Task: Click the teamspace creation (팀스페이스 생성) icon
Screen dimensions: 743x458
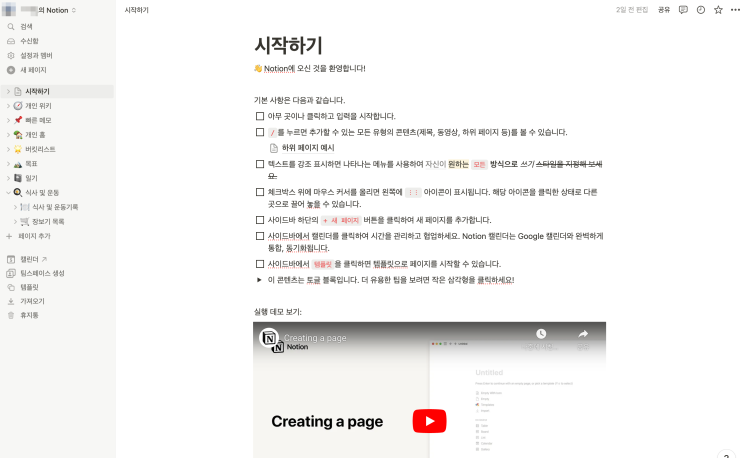Action: coord(11,273)
